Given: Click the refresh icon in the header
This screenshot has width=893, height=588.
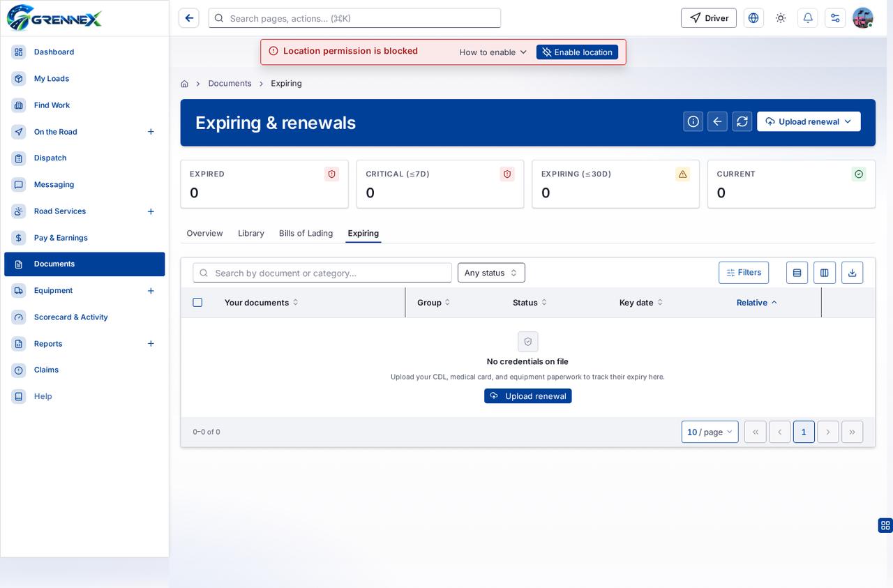Looking at the screenshot, I should coord(742,121).
